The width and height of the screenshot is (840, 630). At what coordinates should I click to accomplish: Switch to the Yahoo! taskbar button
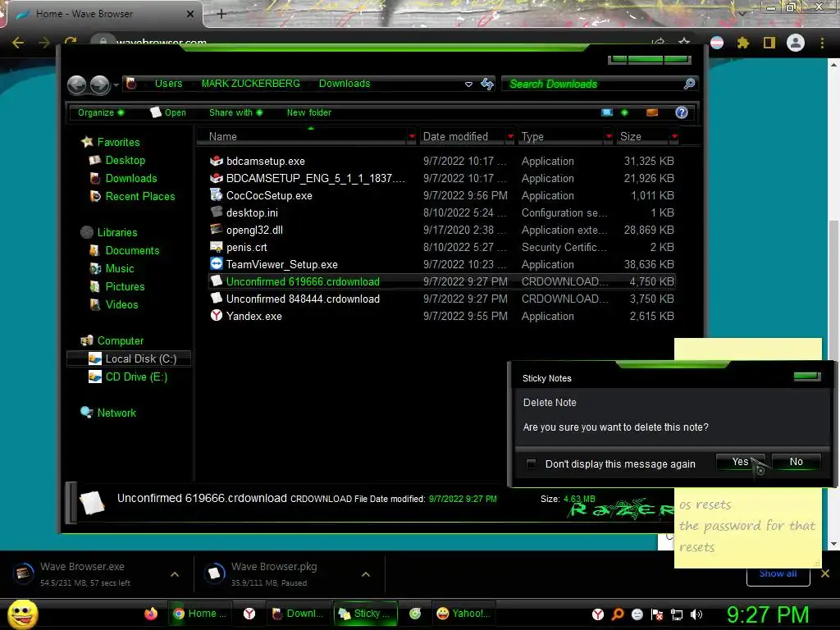[x=464, y=614]
